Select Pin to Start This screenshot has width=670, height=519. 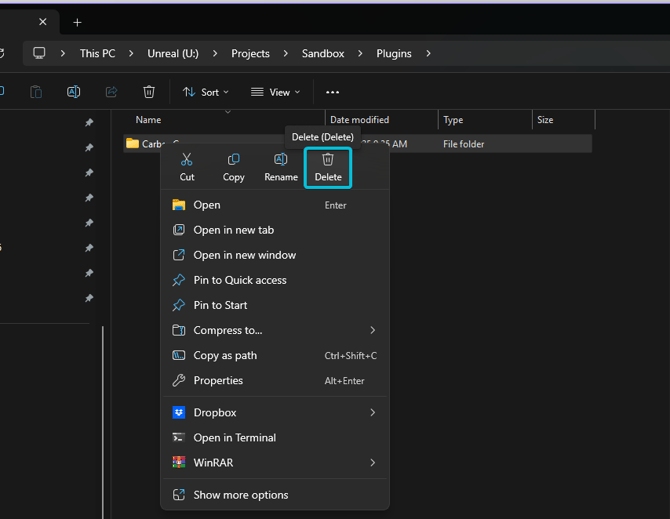coord(275,305)
